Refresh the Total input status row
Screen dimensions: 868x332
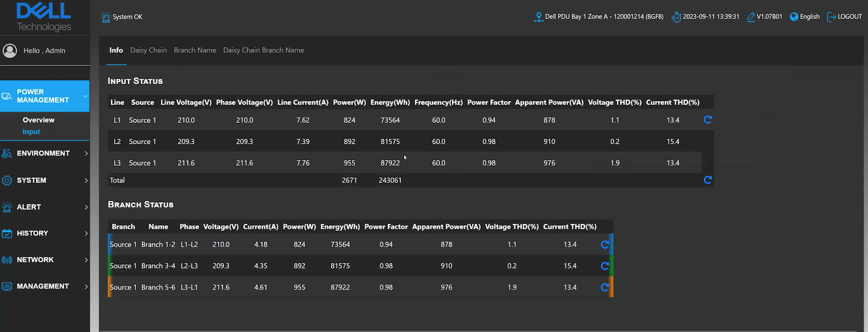tap(707, 180)
